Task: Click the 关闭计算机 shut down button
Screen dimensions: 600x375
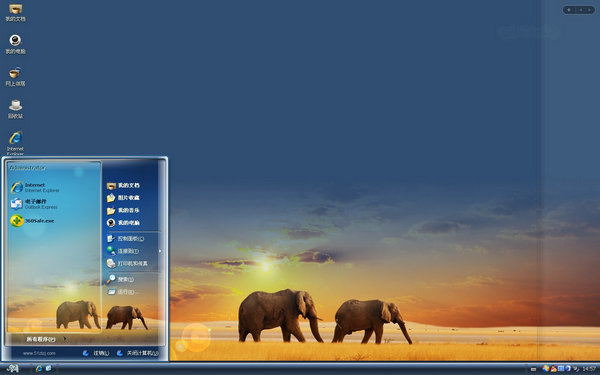Action: pos(137,353)
